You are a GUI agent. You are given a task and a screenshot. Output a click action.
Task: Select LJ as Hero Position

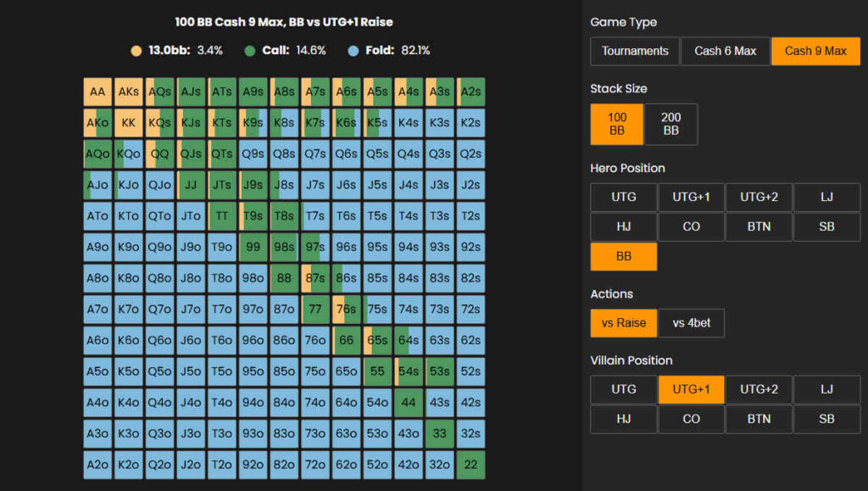click(x=827, y=197)
